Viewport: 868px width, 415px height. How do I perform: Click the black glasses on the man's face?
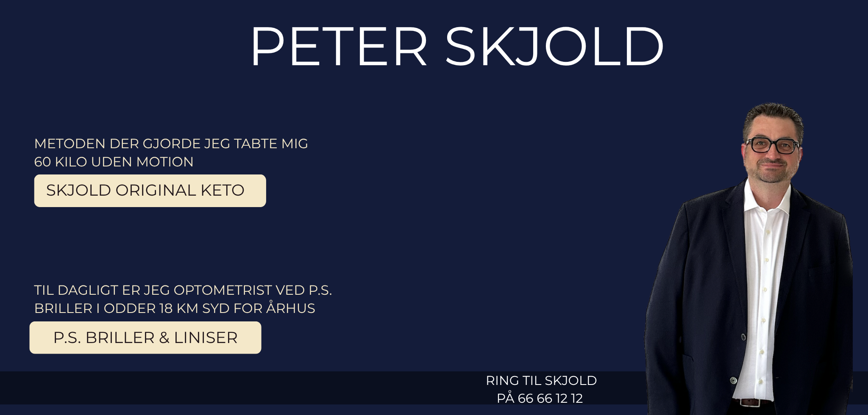pyautogui.click(x=772, y=145)
